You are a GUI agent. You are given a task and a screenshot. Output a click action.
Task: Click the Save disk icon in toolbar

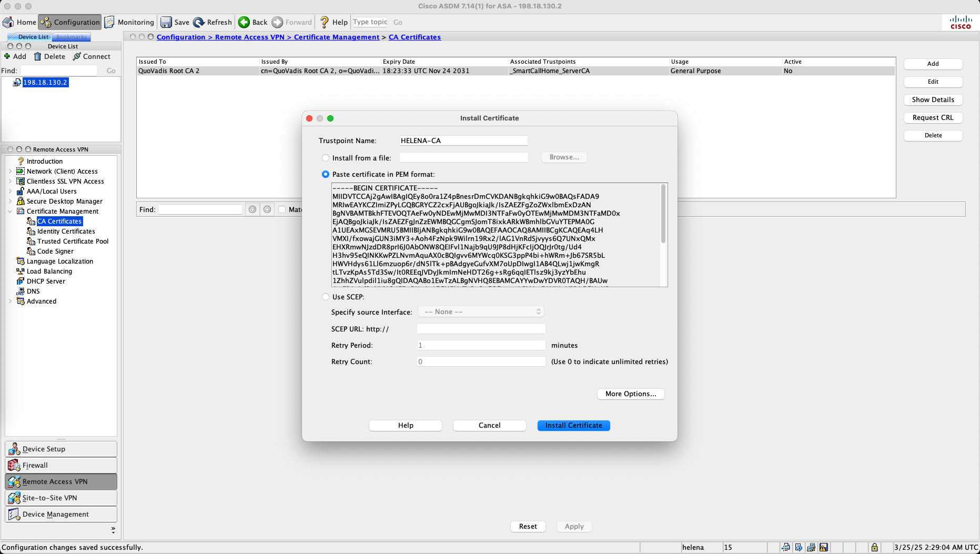(166, 22)
